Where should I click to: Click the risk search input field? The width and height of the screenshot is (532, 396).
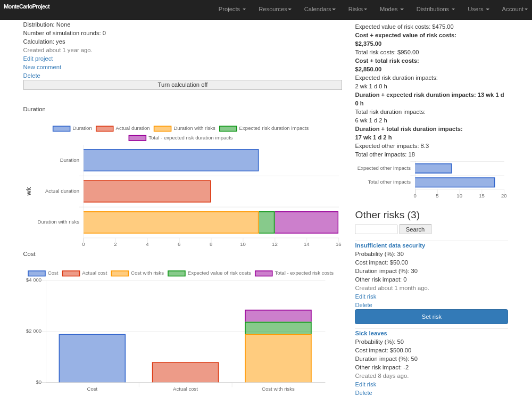point(376,229)
